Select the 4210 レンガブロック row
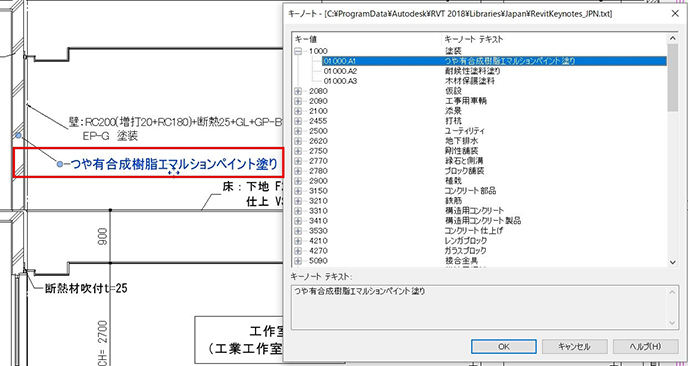 (x=480, y=241)
